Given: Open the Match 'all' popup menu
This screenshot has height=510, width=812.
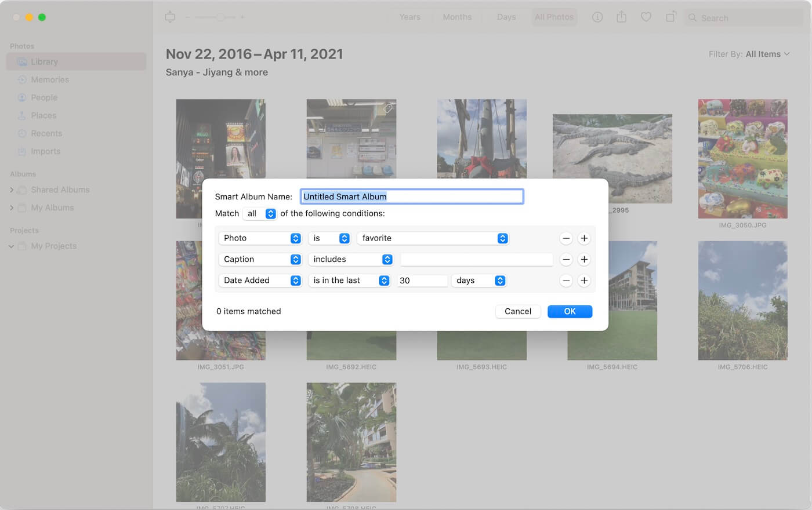Looking at the screenshot, I should coord(259,213).
